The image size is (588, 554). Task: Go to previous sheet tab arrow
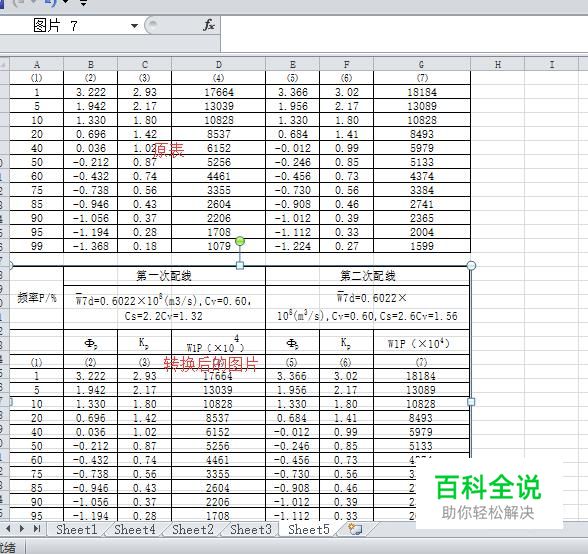8,529
